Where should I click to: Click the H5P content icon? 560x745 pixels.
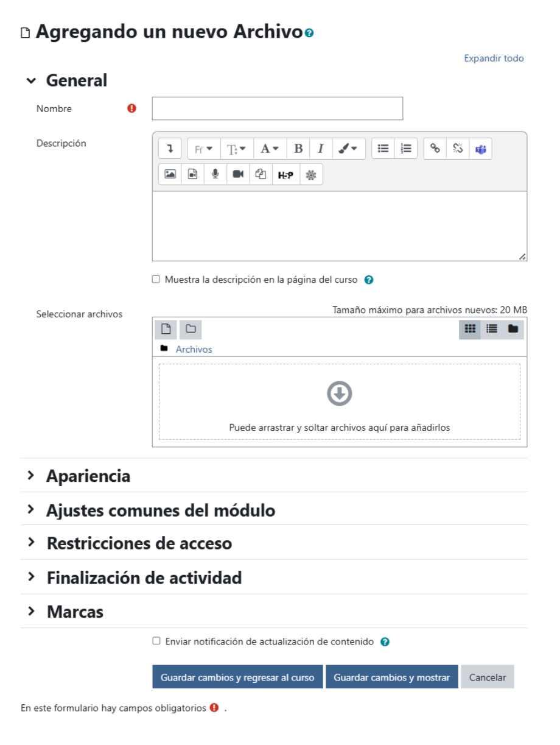[285, 174]
